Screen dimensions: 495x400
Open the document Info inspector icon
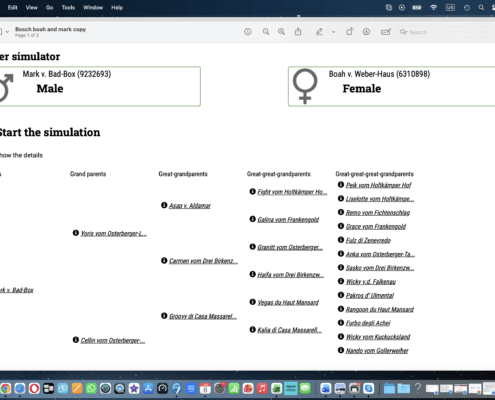point(248,32)
